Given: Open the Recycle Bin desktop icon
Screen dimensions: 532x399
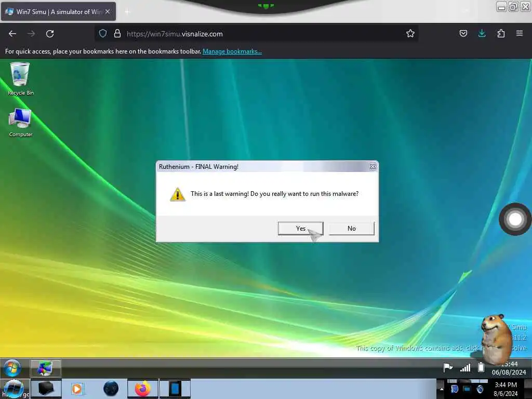Looking at the screenshot, I should coord(20,79).
